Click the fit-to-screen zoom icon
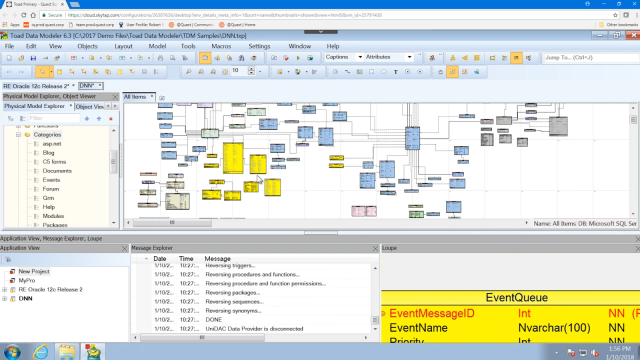The height and width of the screenshot is (360, 640). (x=225, y=72)
